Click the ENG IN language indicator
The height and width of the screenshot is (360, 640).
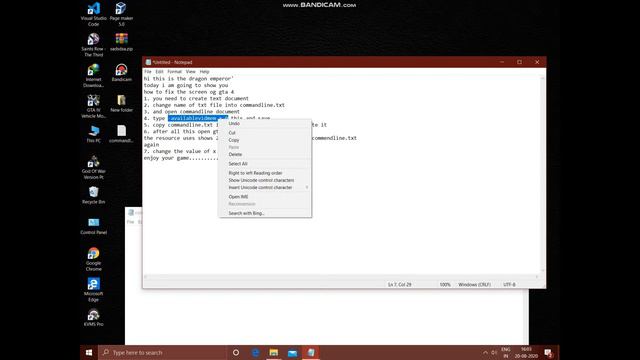tap(506, 352)
